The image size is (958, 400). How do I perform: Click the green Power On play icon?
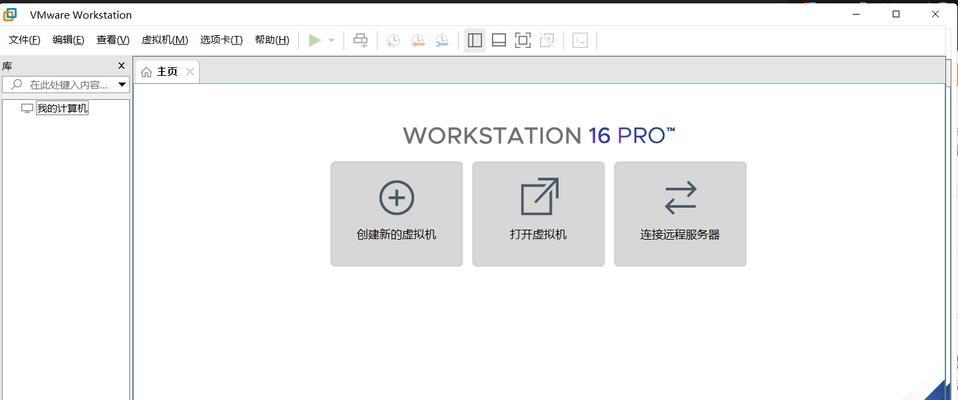pyautogui.click(x=315, y=40)
